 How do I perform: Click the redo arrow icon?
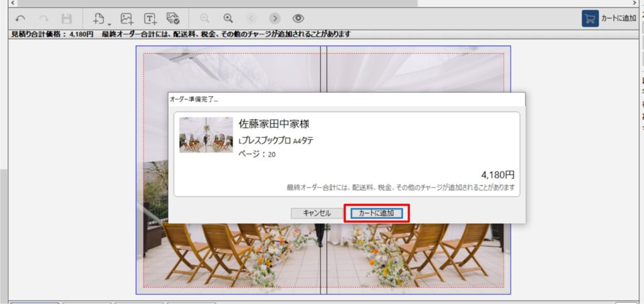click(43, 19)
